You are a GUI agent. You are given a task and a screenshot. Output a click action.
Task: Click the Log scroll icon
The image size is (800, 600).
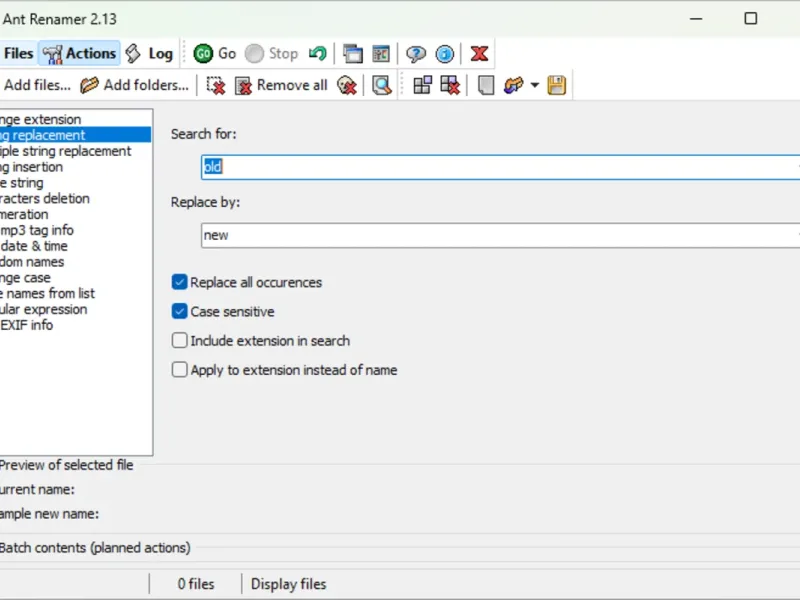(133, 53)
